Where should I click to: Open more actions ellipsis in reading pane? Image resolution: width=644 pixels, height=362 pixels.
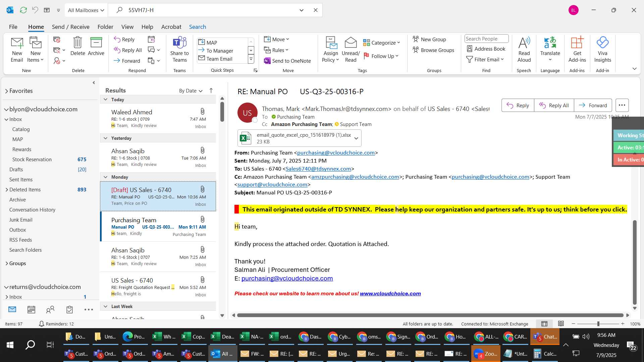[622, 105]
